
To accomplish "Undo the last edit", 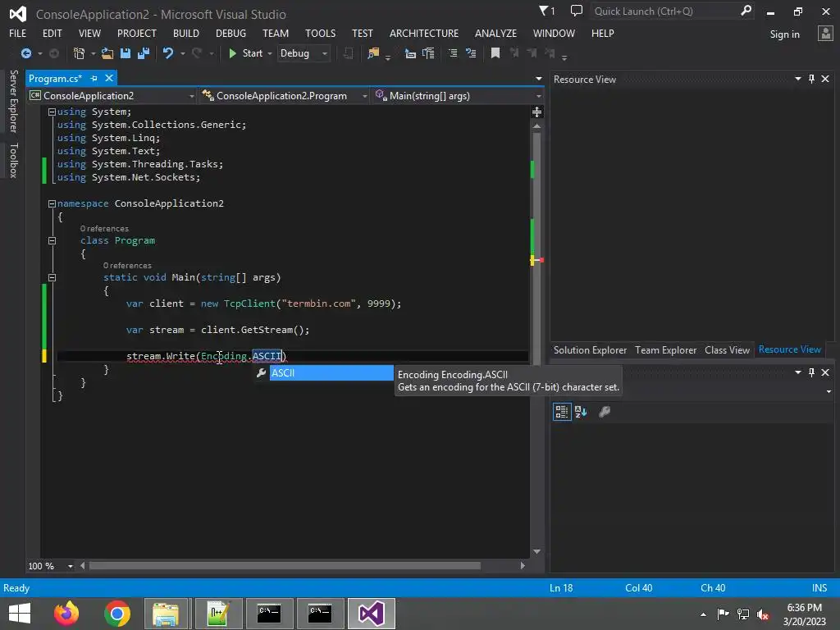I will (x=168, y=53).
